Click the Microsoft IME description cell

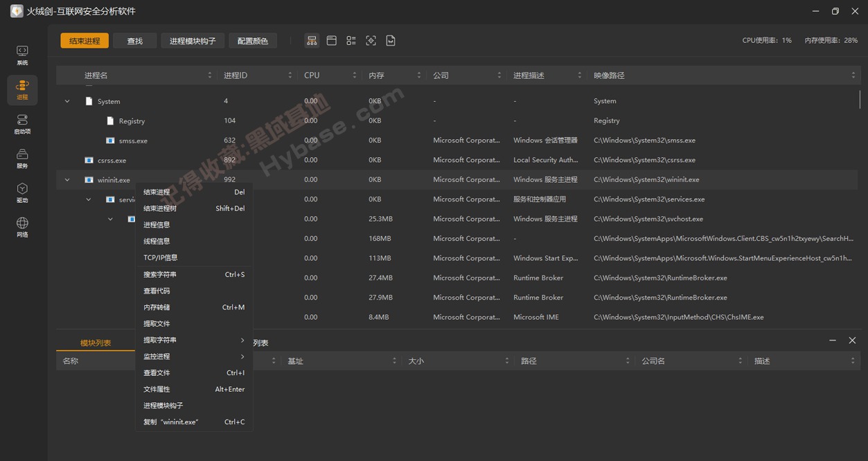coord(536,317)
